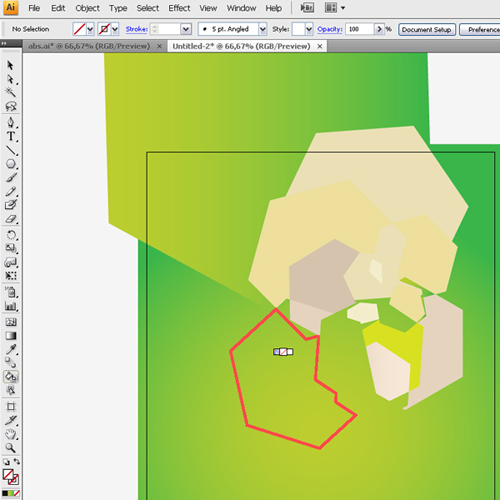Select the Selection (black arrow) tool
This screenshot has width=500, height=500.
tap(10, 65)
